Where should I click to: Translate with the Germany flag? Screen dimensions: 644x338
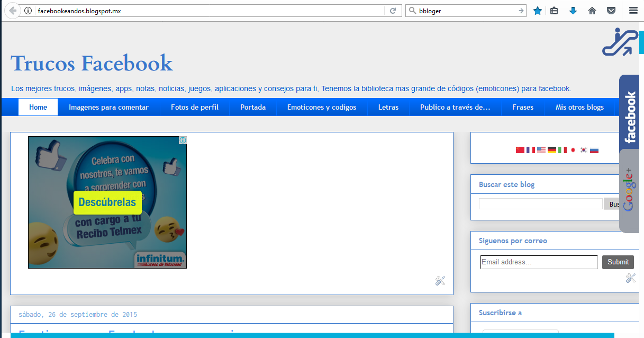coord(552,150)
